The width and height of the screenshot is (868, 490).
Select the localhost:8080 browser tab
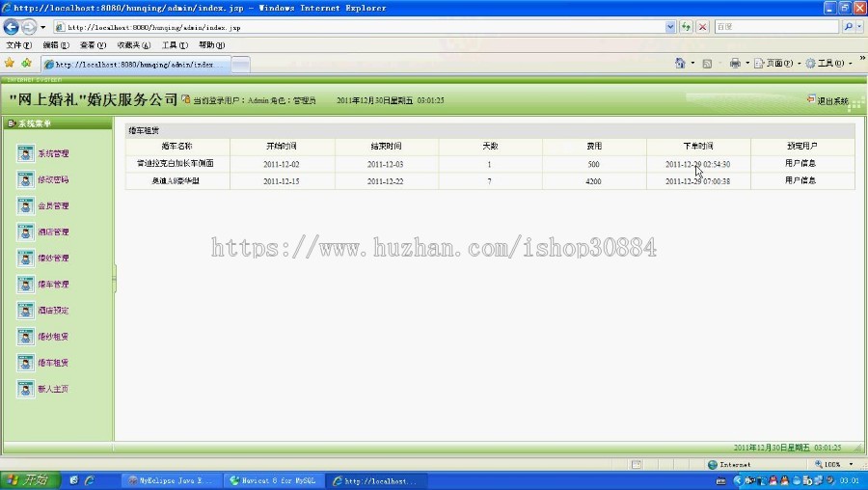(136, 65)
